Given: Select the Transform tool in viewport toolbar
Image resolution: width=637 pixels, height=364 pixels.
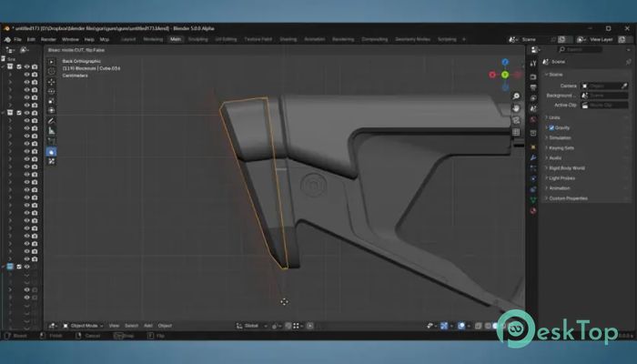Looking at the screenshot, I should (51, 110).
